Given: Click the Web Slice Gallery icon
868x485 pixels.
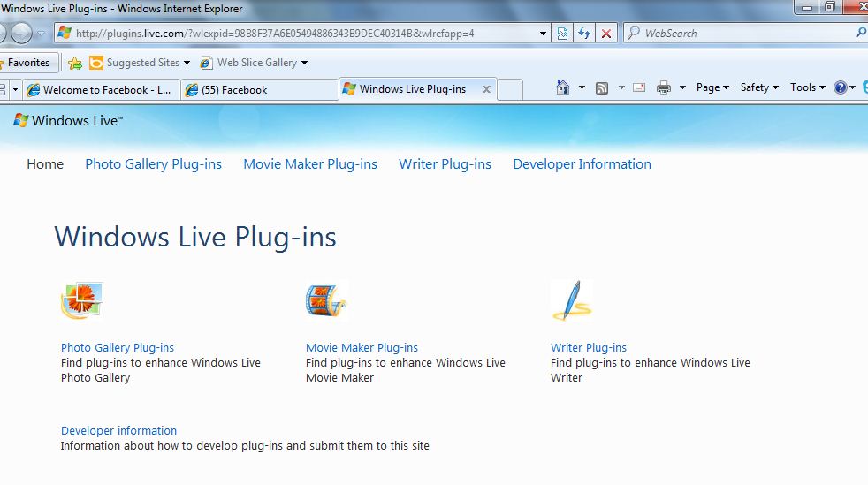Looking at the screenshot, I should click(206, 63).
